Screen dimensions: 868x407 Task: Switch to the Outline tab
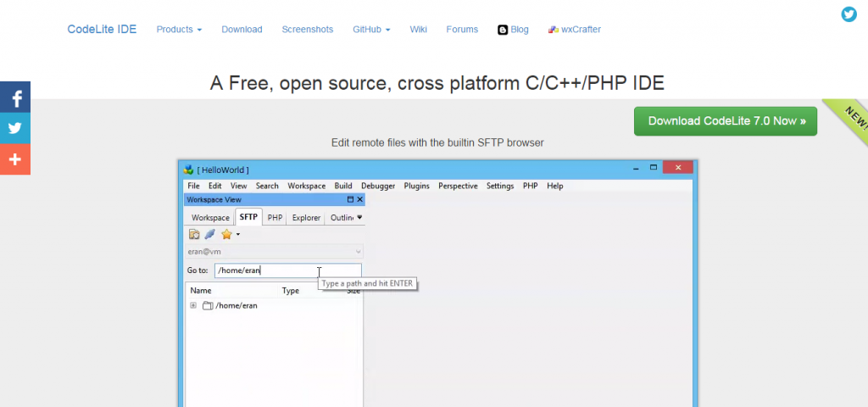(342, 218)
